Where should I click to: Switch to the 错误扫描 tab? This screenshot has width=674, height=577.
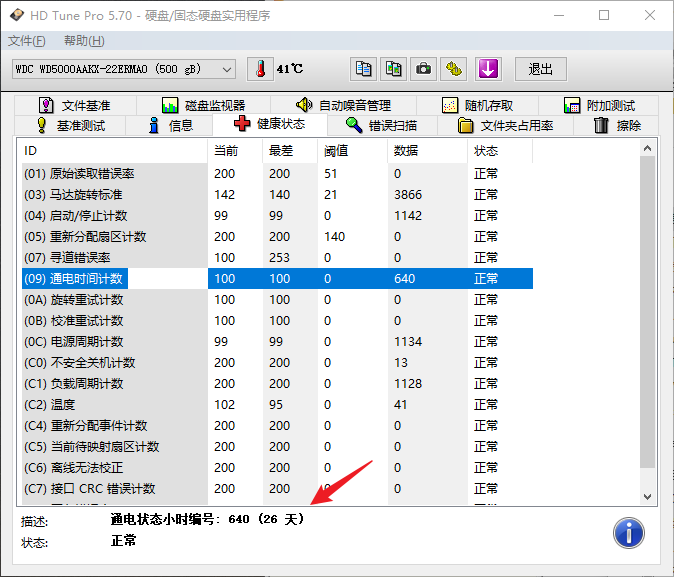point(382,126)
